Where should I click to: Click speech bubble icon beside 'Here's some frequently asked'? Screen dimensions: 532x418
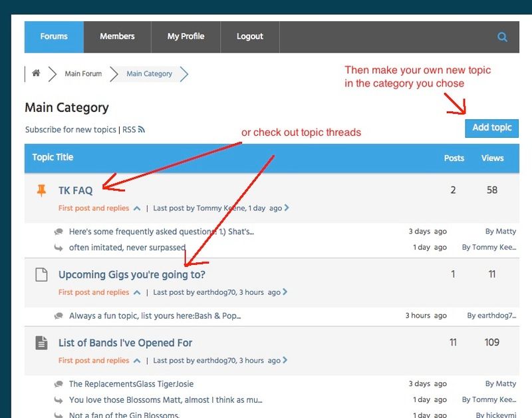coord(59,232)
